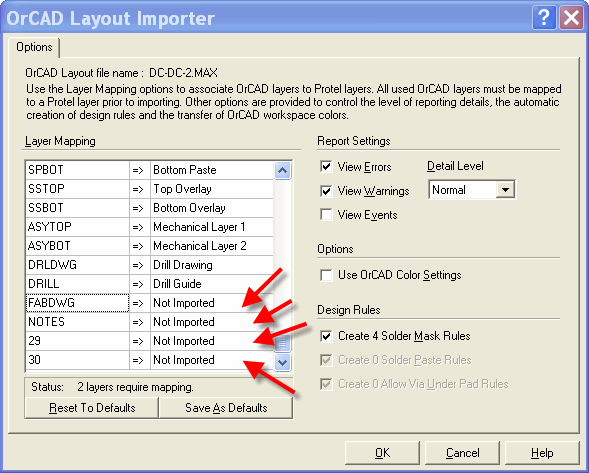Click the question mark help icon in title bar
Image resolution: width=589 pixels, height=473 pixels.
pos(544,17)
